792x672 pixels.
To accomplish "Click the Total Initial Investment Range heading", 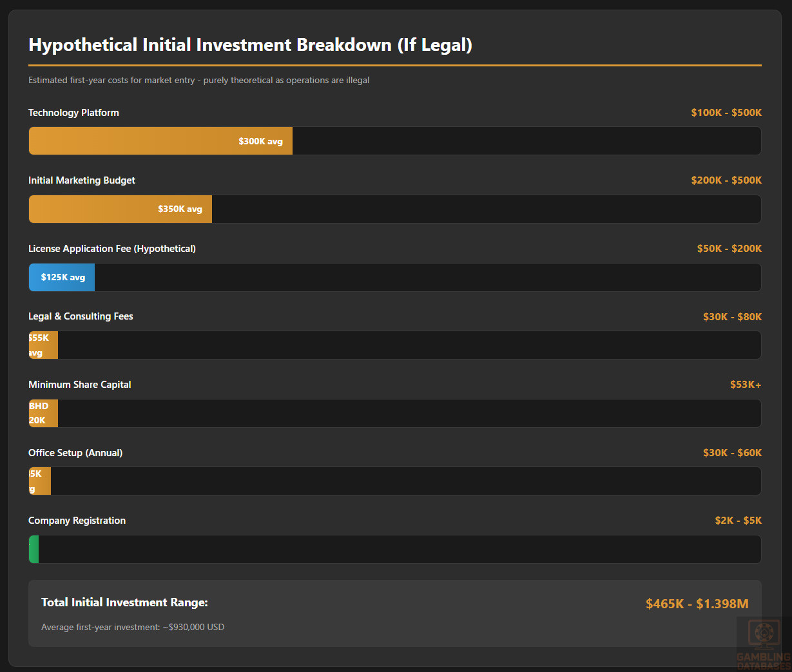I will [x=124, y=602].
